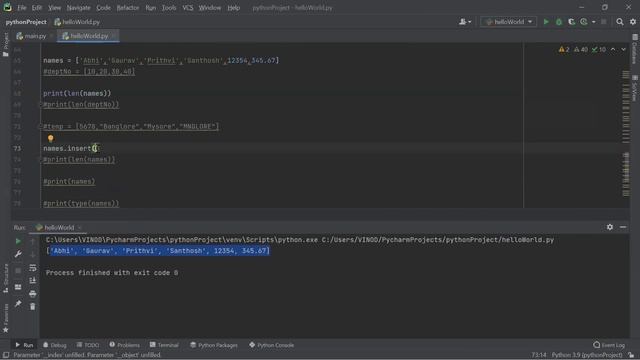
Task: Toggle soft-wrap icon in Run panel
Action: pyautogui.click(x=33, y=268)
